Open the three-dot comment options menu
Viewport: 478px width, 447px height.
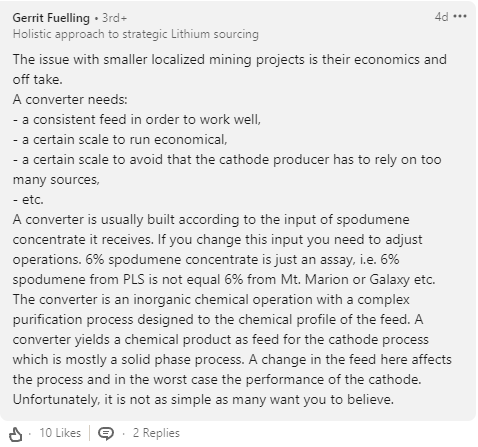click(x=460, y=16)
